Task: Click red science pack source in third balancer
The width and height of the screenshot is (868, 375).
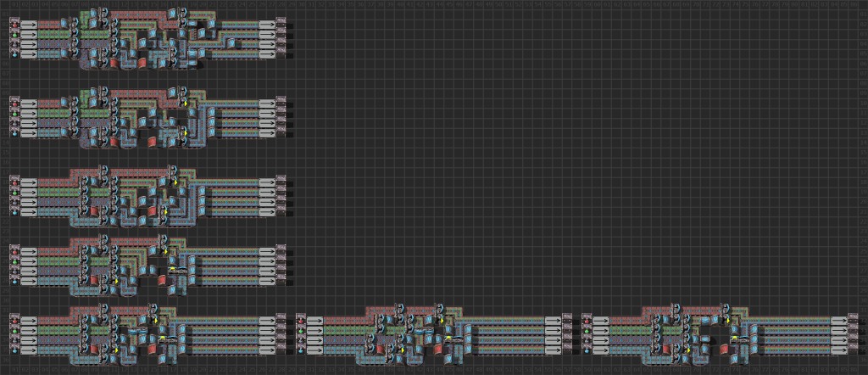Action: click(x=15, y=182)
